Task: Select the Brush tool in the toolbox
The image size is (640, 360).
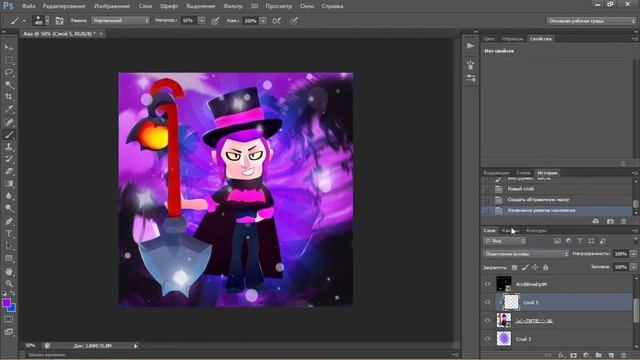Action: [x=9, y=134]
